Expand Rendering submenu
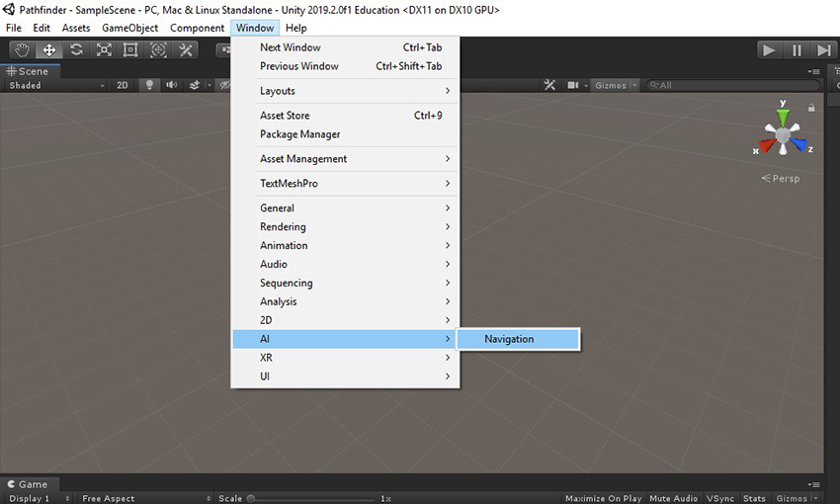840x504 pixels. 345,226
